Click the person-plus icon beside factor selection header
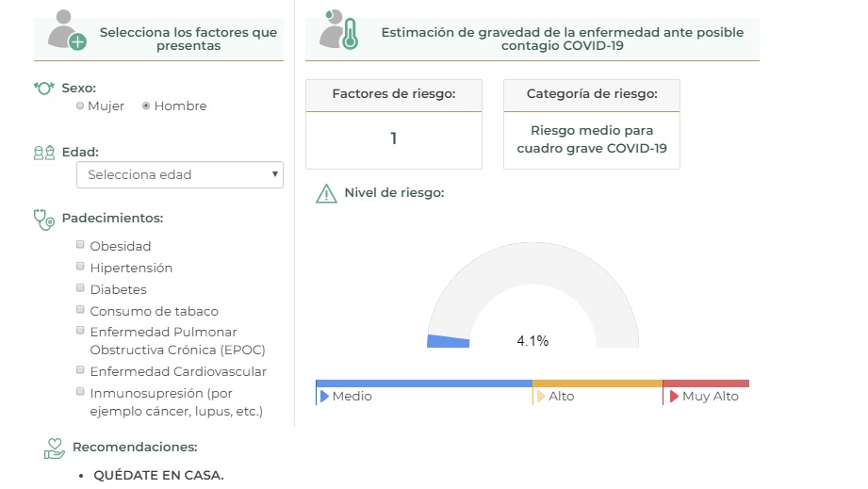 [x=66, y=31]
